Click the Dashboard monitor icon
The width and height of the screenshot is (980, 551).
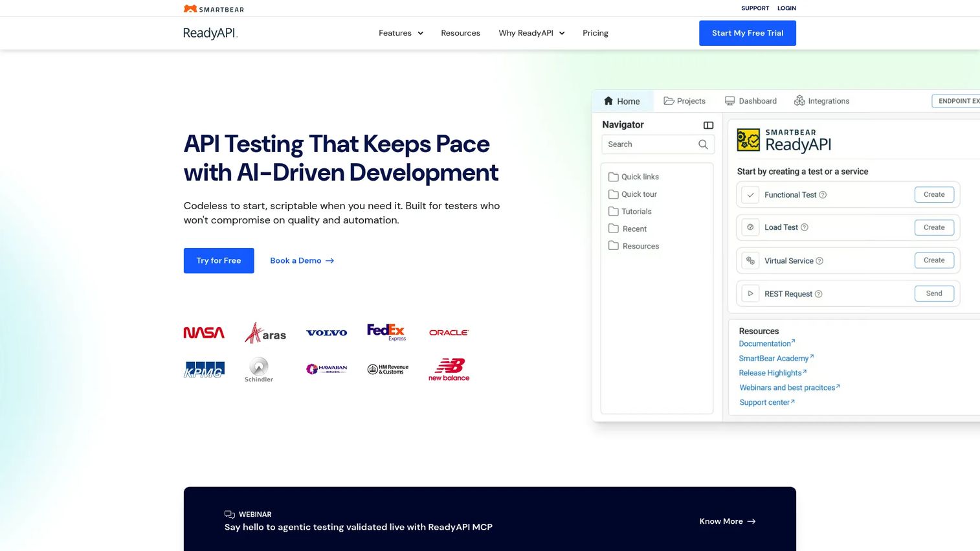click(729, 101)
